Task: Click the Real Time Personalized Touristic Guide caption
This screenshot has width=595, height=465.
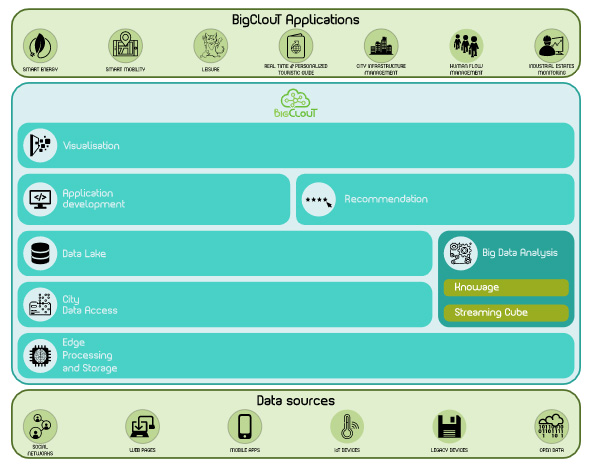Action: tap(296, 69)
